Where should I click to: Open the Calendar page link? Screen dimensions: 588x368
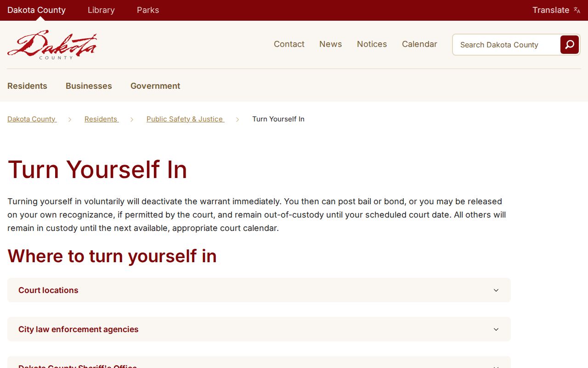pos(419,44)
